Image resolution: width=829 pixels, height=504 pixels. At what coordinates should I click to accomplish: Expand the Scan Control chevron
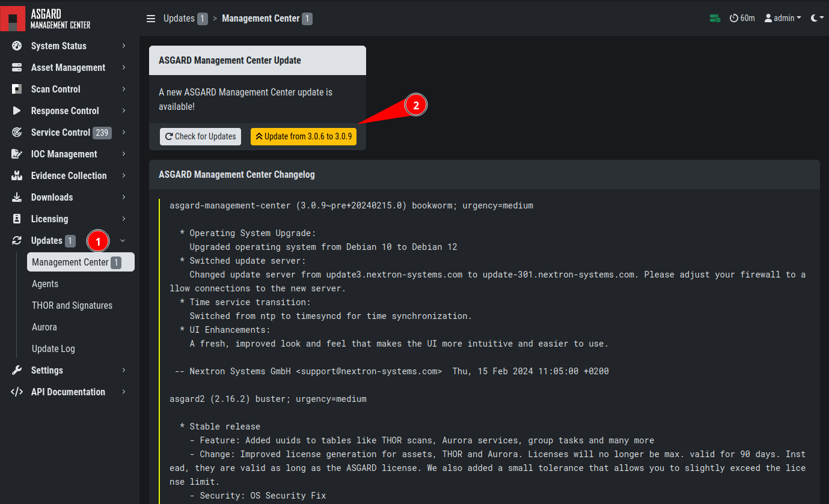coord(123,89)
